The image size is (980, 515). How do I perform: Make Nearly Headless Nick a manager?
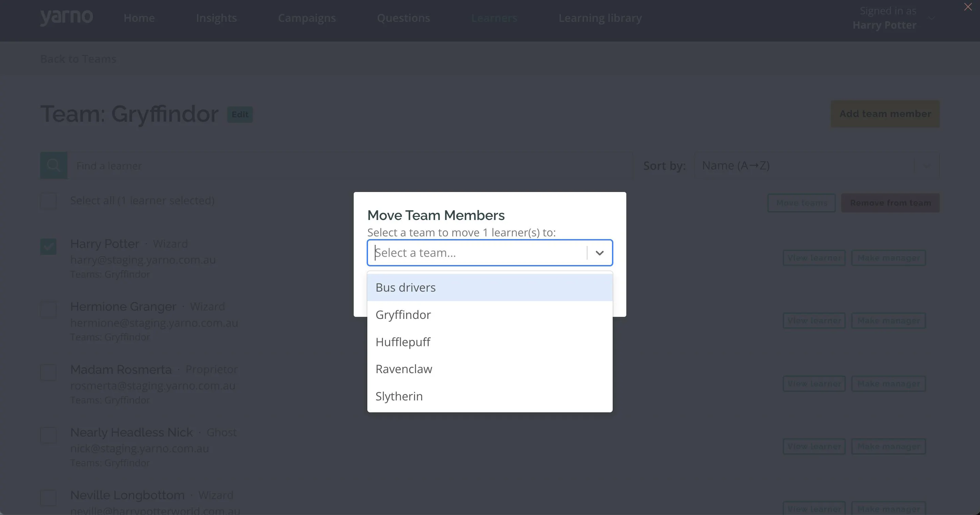pyautogui.click(x=888, y=446)
